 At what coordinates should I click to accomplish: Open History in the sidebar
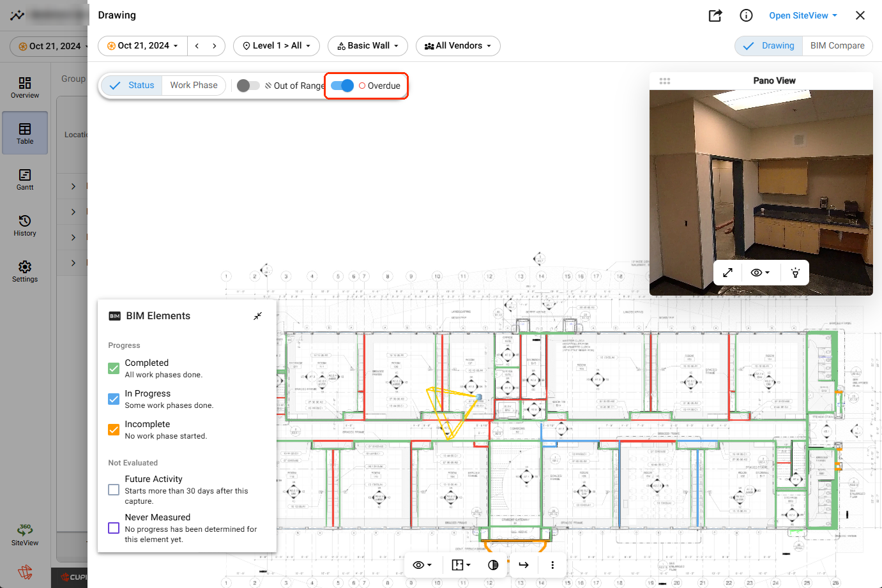[x=25, y=225]
